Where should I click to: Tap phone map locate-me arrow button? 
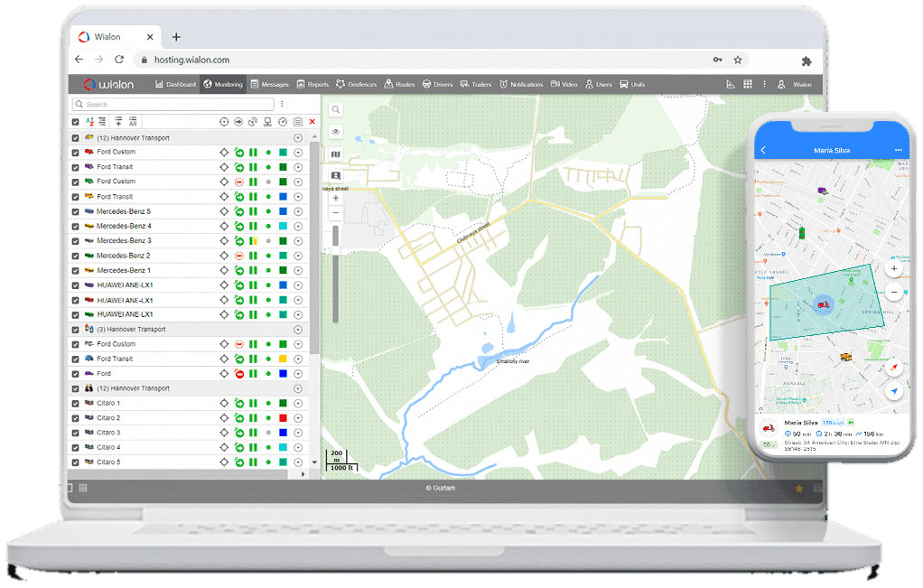pos(894,391)
